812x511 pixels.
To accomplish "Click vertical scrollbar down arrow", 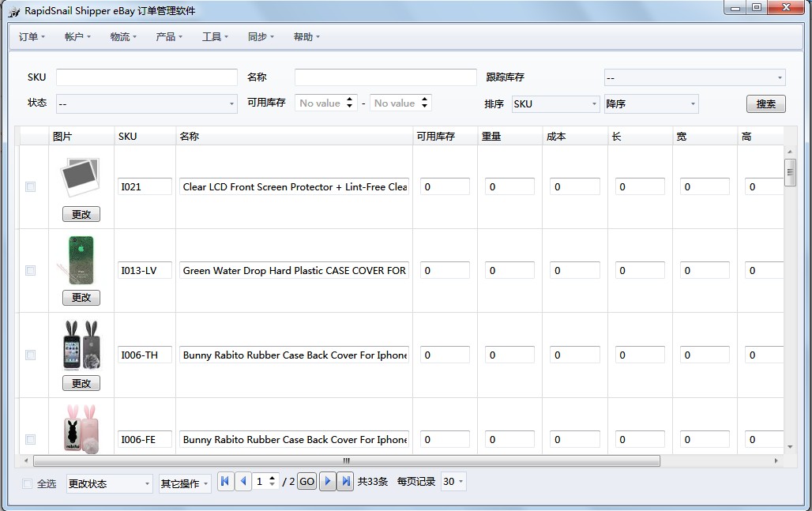I will [x=790, y=447].
